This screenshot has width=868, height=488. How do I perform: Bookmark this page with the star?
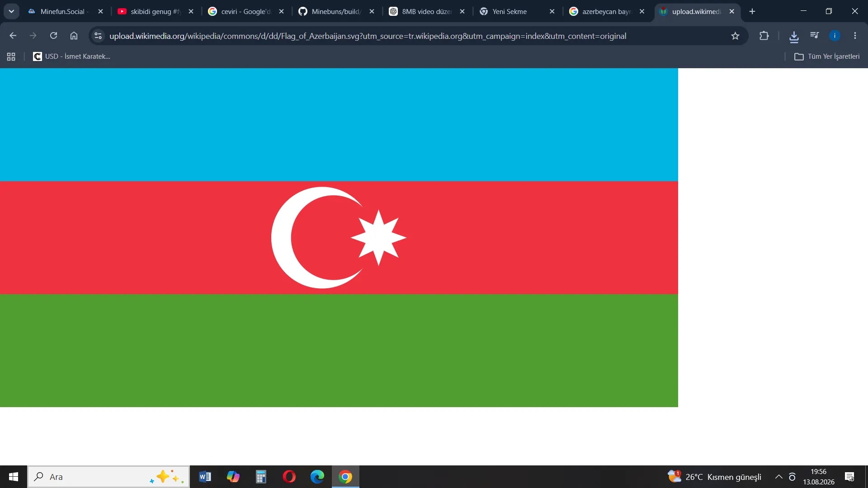click(x=735, y=36)
